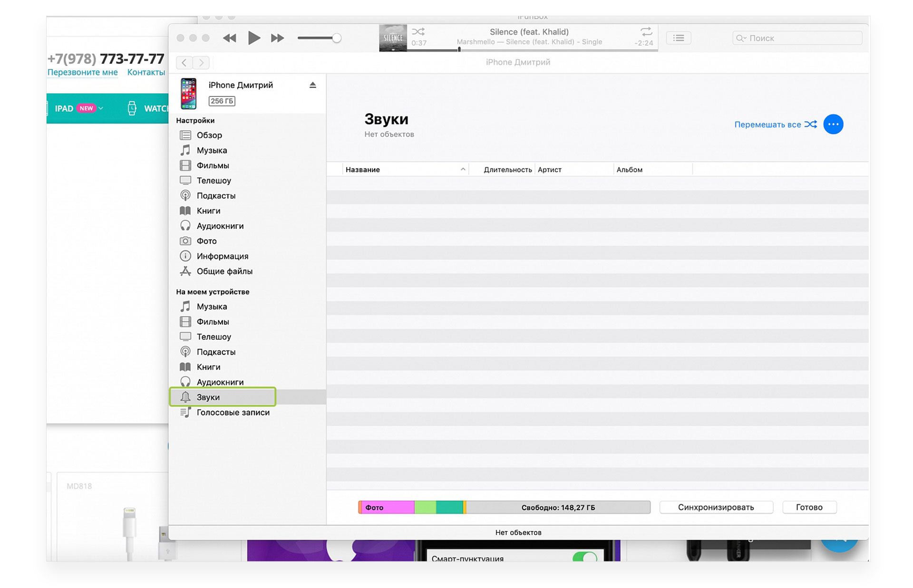This screenshot has width=913, height=588.
Task: Click the iPhone device icon
Action: (x=189, y=94)
